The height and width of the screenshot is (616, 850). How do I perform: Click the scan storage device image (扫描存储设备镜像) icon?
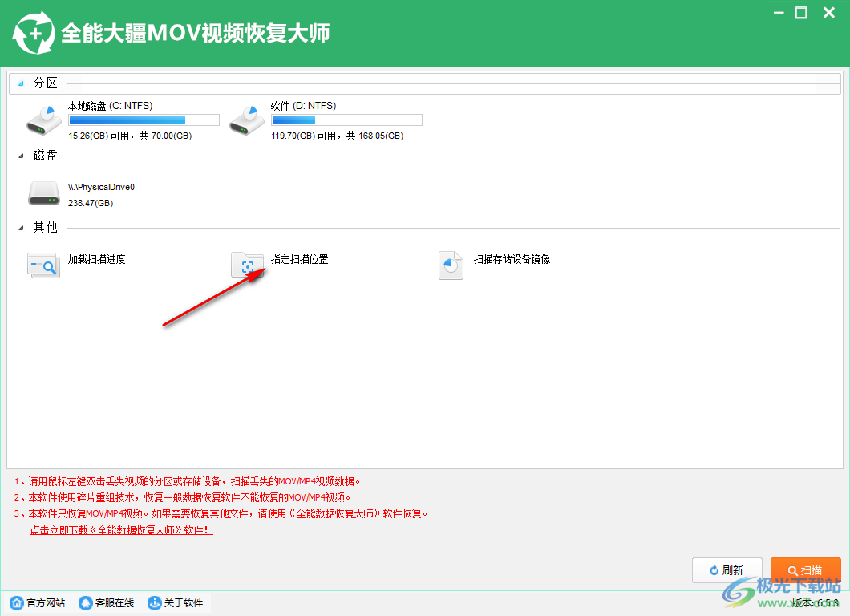(x=451, y=265)
